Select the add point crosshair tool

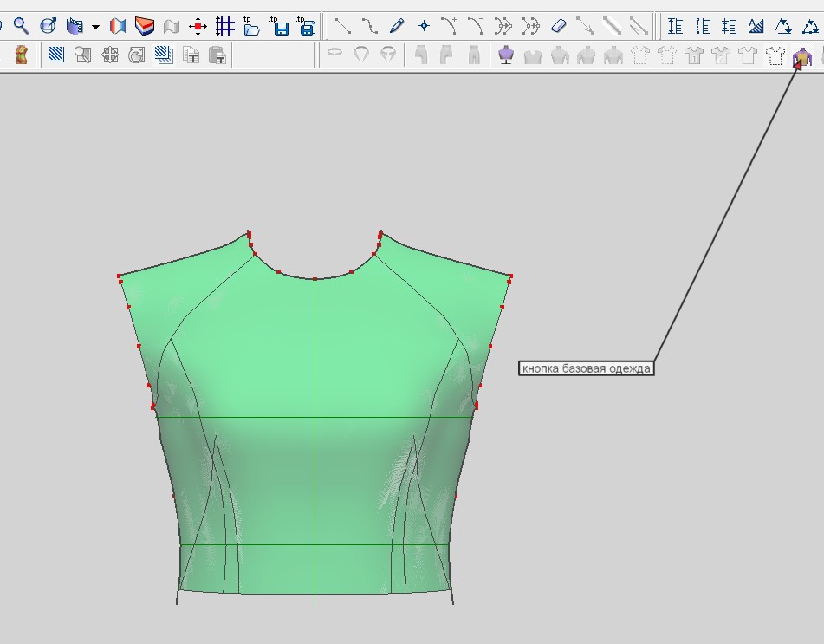click(424, 26)
